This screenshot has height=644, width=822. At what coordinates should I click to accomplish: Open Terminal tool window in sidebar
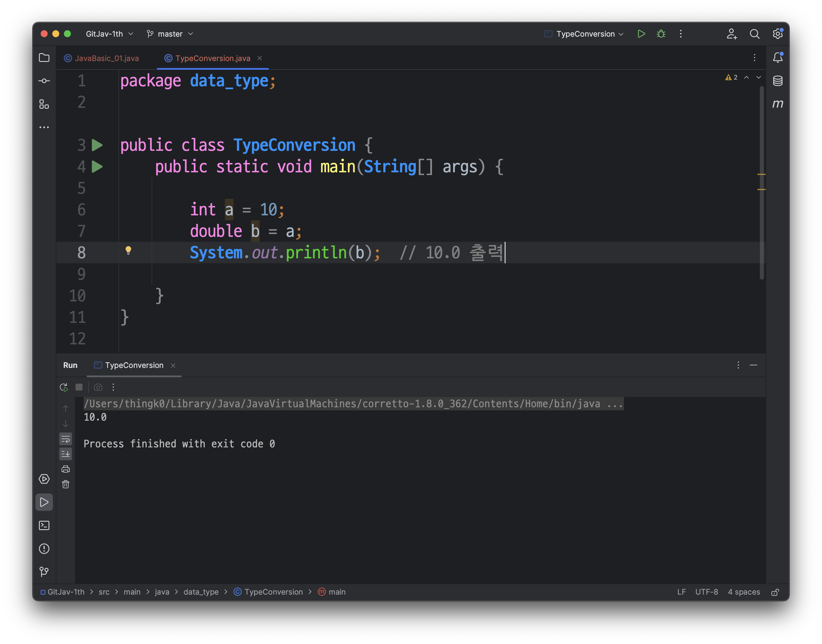pos(44,525)
